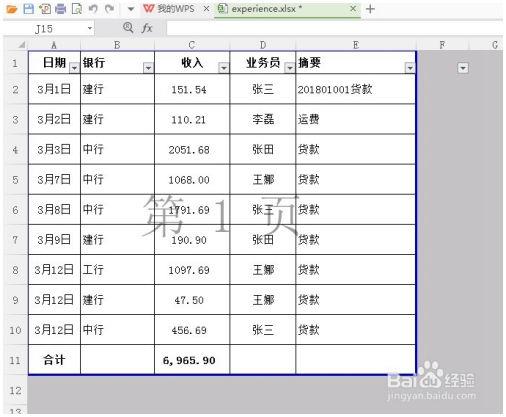
Task: Print using the printer icon
Action: pos(60,9)
